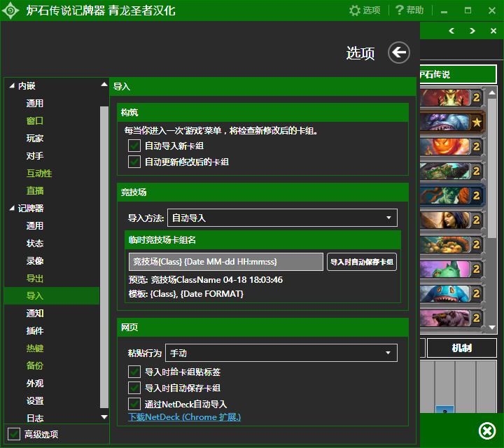Open 日志 settings page
Image resolution: width=504 pixels, height=448 pixels.
35,418
